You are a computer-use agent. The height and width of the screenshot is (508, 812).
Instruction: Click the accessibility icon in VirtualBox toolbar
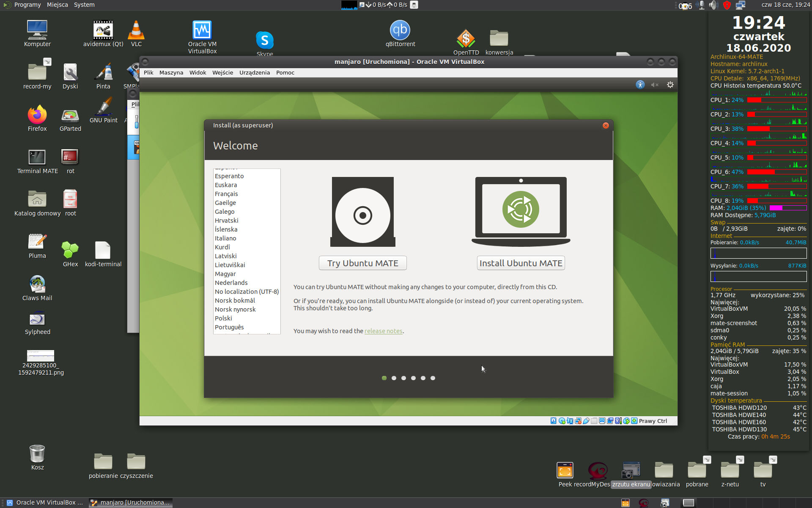click(640, 85)
